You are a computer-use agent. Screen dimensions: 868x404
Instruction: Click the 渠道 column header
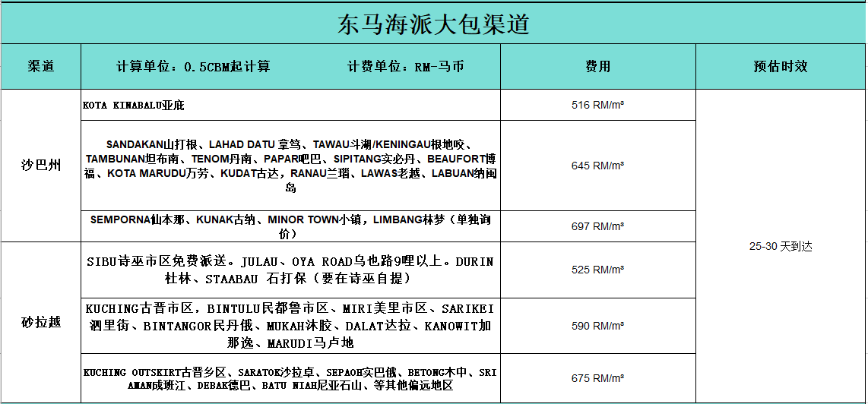(x=41, y=66)
